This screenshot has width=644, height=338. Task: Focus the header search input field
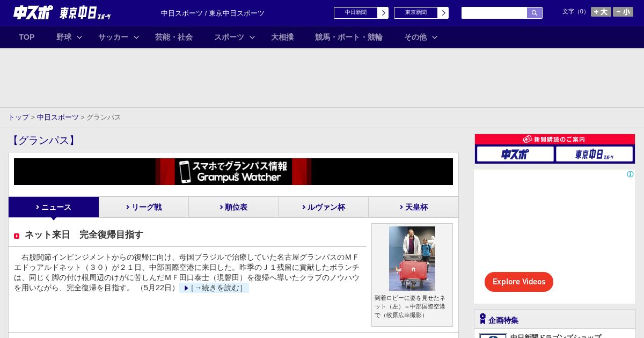click(494, 13)
